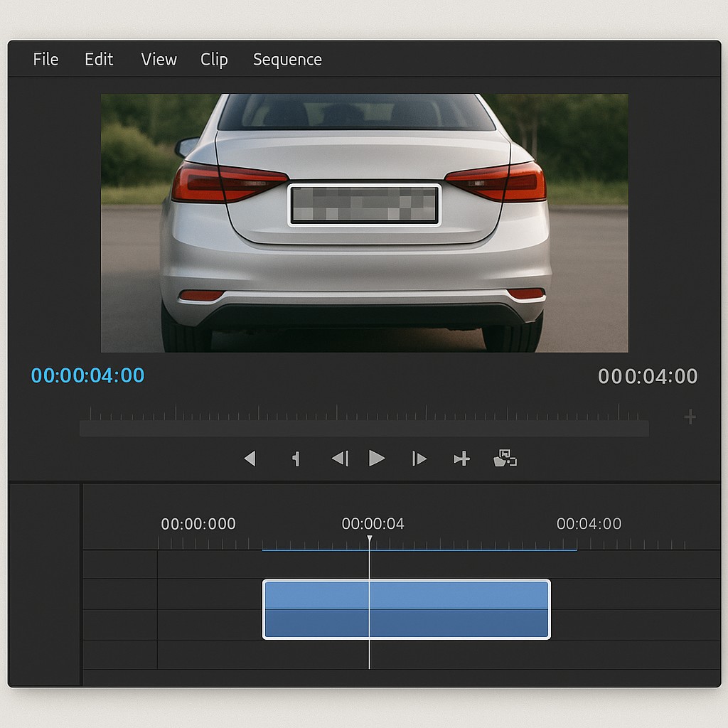Screen dimensions: 728x728
Task: Open the Clip menu
Action: click(x=214, y=60)
